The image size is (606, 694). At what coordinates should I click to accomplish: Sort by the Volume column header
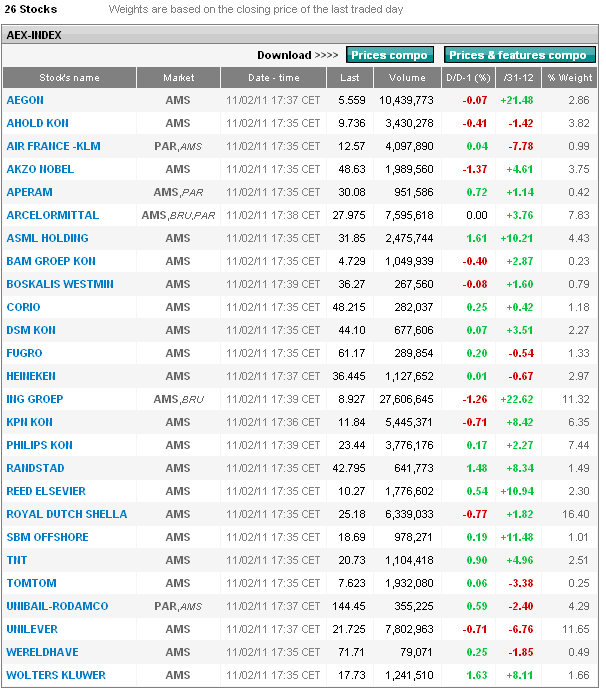407,78
